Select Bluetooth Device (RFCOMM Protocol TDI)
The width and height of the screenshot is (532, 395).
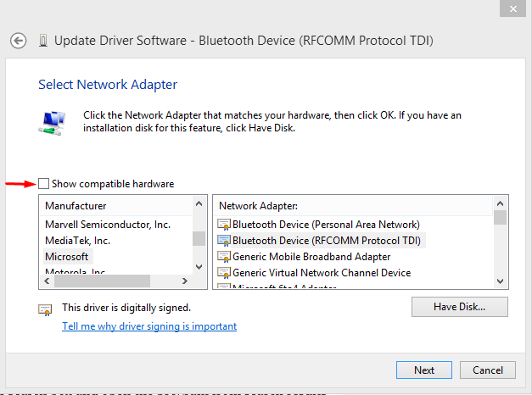tap(327, 241)
